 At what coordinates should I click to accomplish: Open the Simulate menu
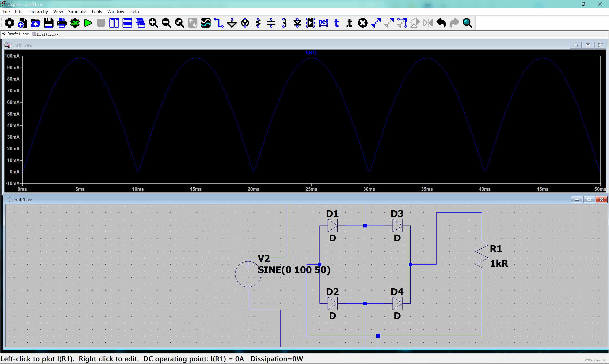pos(77,11)
